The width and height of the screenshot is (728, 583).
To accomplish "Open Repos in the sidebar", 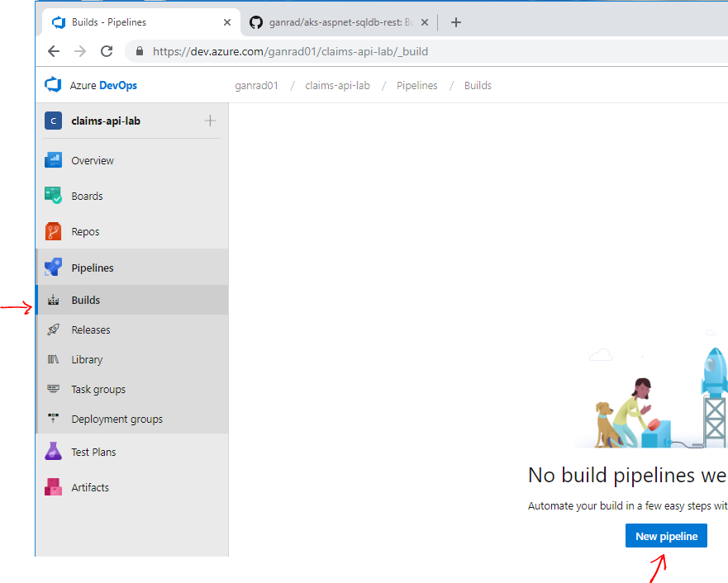I will point(132,231).
